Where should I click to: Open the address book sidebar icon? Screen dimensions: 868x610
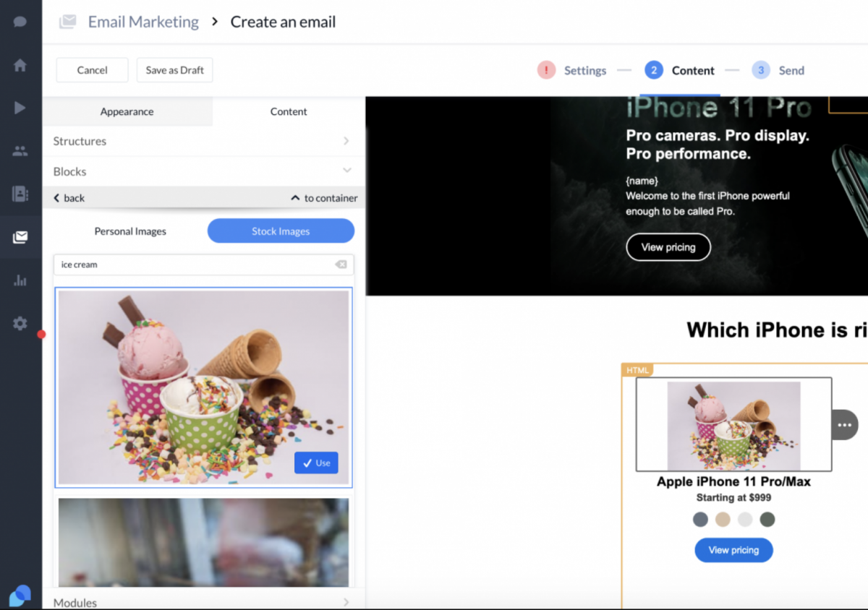coord(20,194)
